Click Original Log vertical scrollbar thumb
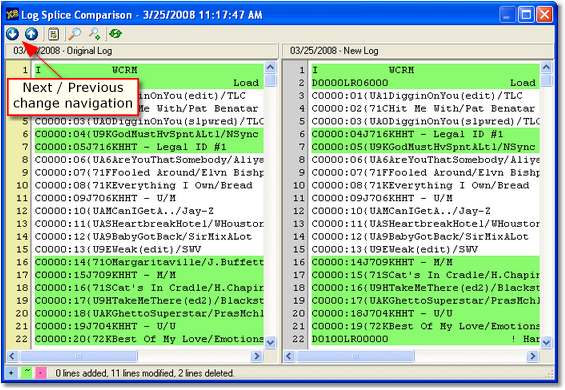 [x=270, y=80]
